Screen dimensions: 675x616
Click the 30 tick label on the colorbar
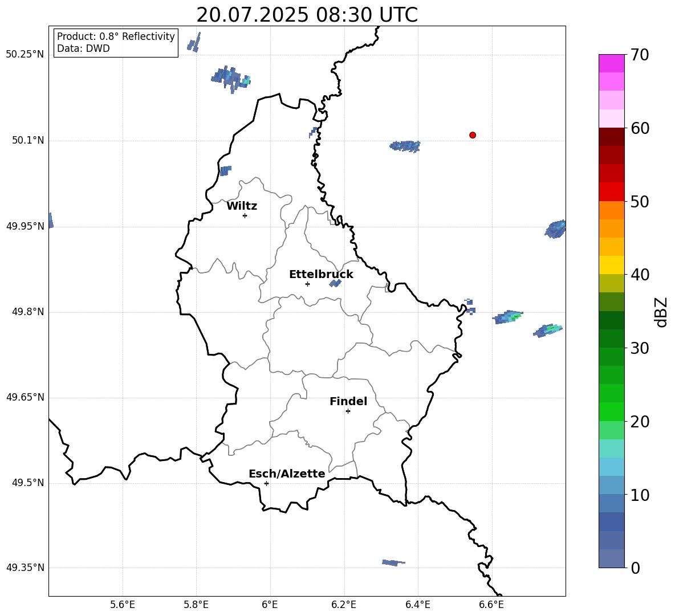coord(640,348)
